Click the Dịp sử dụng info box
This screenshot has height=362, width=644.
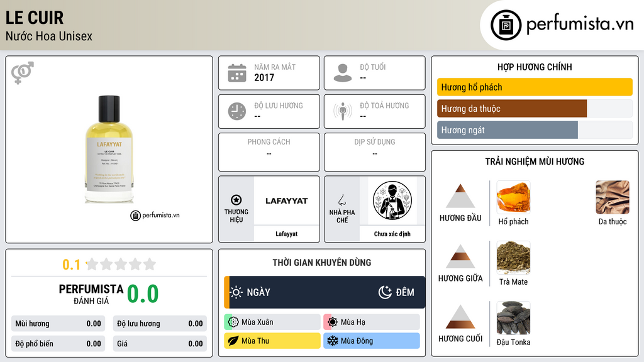375,152
